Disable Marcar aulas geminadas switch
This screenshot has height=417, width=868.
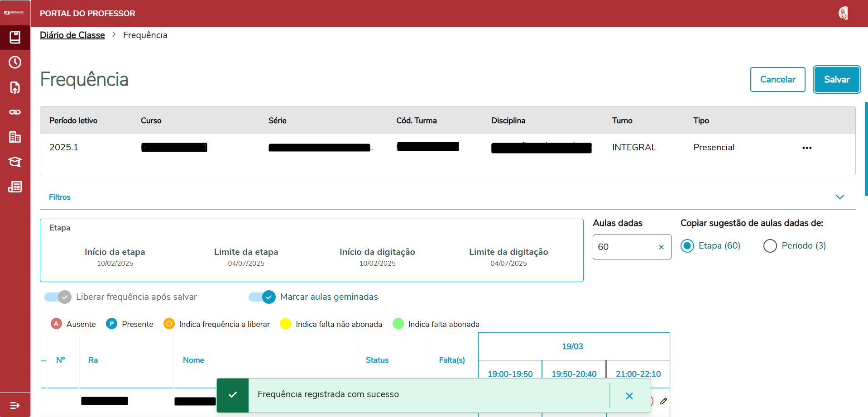click(262, 297)
